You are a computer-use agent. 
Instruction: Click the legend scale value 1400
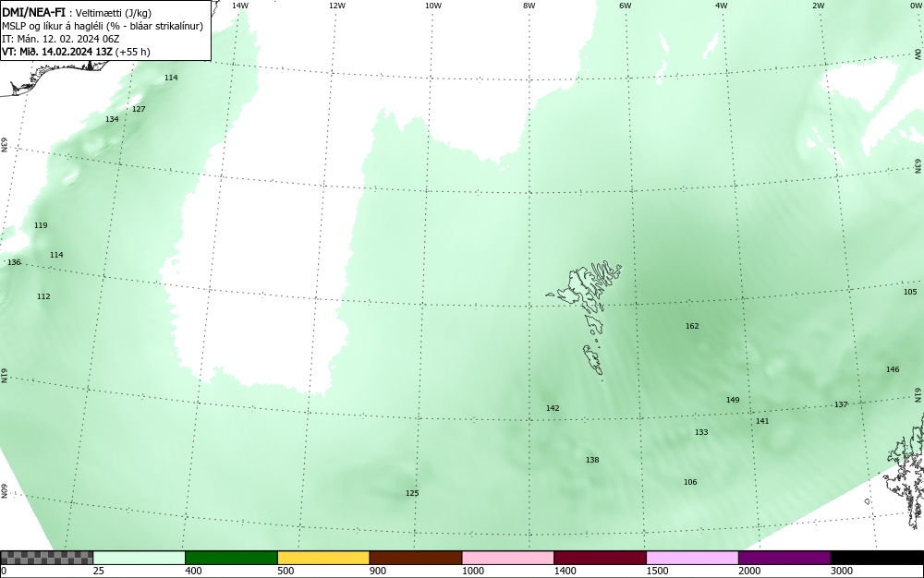click(x=565, y=571)
